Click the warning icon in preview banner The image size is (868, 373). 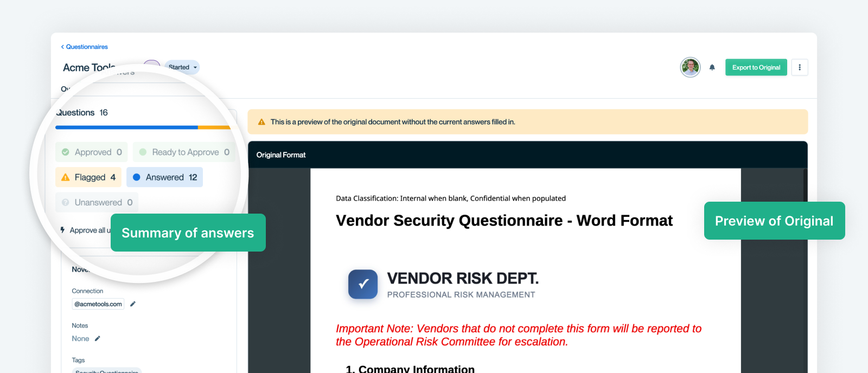(261, 122)
